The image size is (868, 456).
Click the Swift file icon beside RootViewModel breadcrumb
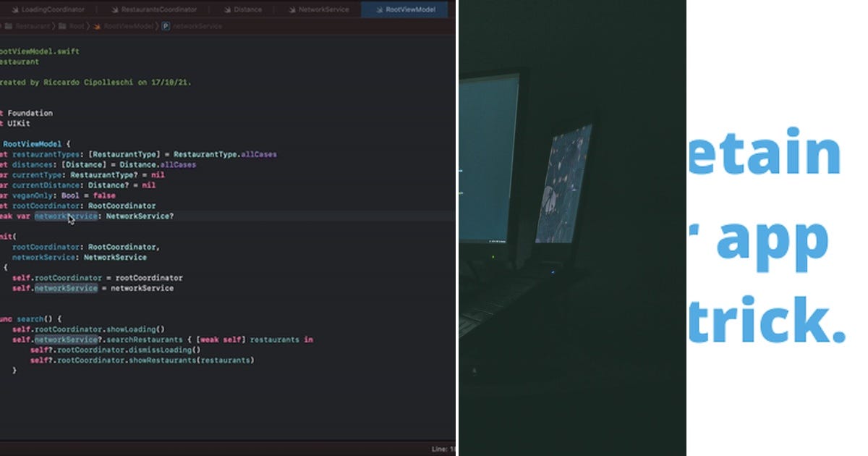96,26
